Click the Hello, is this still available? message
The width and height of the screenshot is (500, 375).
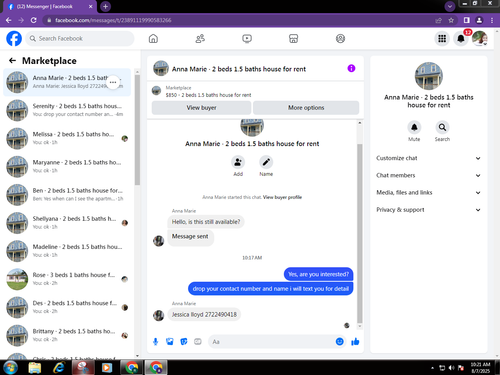click(206, 222)
